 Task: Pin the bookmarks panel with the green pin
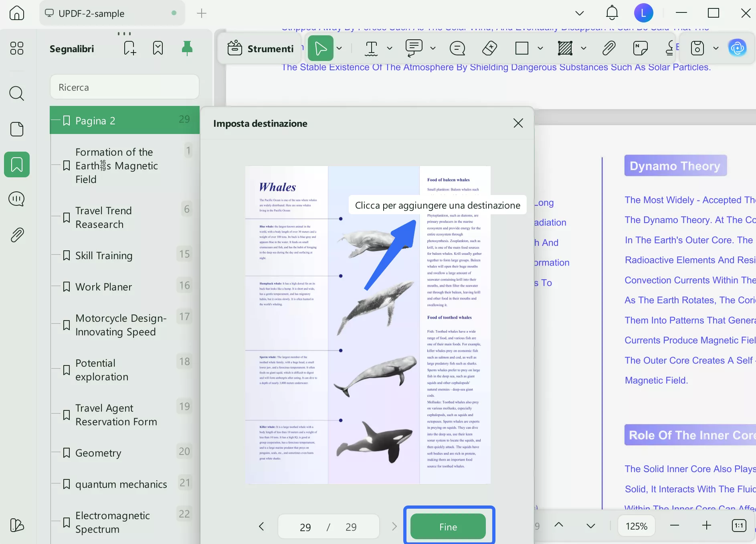tap(187, 49)
